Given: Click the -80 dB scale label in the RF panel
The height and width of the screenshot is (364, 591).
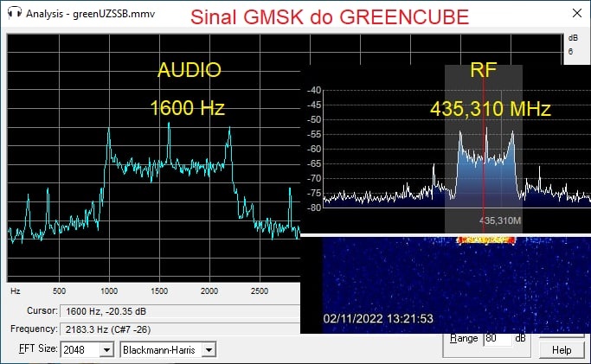Looking at the screenshot, I should point(314,208).
